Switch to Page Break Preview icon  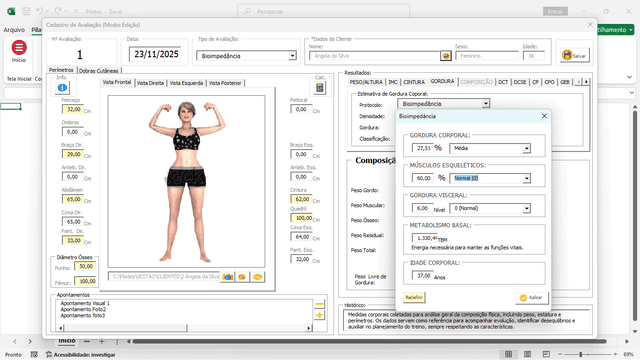pyautogui.click(x=546, y=354)
